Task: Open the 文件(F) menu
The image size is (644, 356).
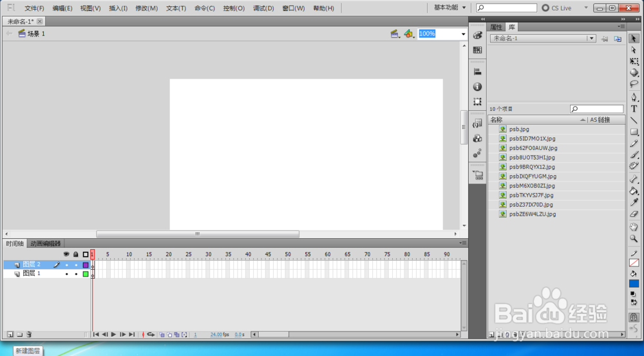Action: click(35, 8)
